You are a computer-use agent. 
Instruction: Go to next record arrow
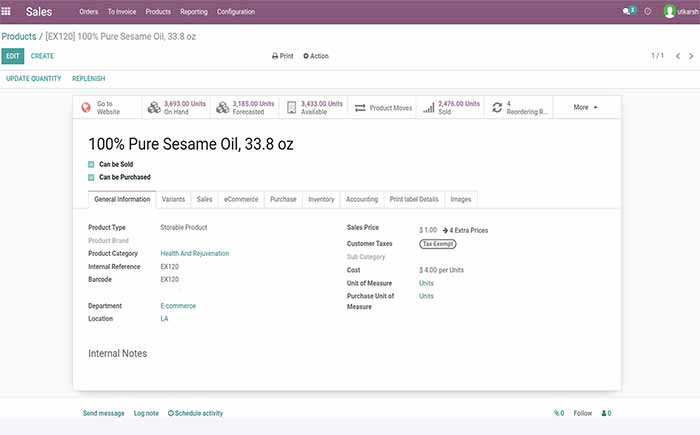pos(691,56)
